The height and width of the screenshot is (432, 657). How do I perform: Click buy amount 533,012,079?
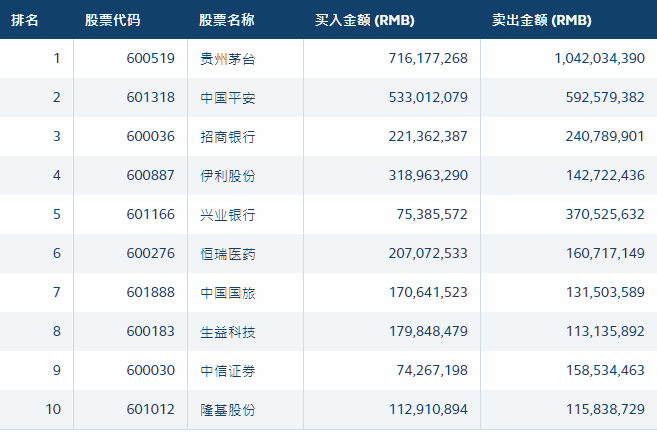[x=428, y=97]
